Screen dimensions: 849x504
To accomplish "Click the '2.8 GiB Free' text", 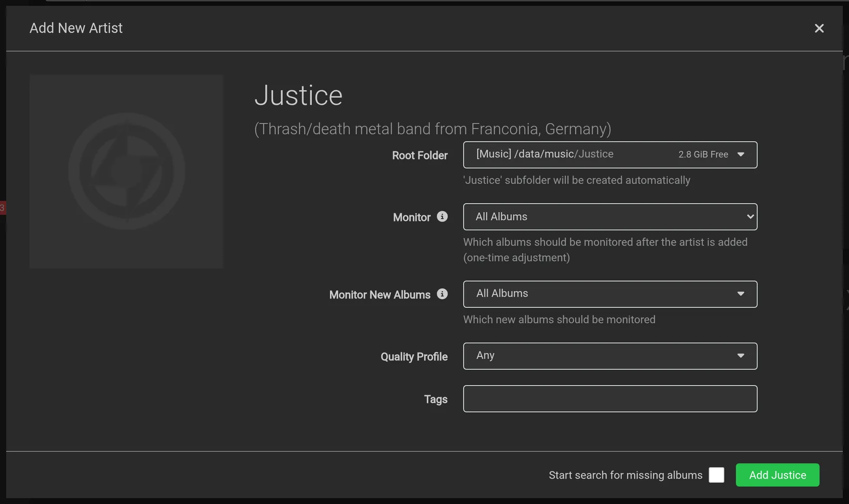I will 703,154.
